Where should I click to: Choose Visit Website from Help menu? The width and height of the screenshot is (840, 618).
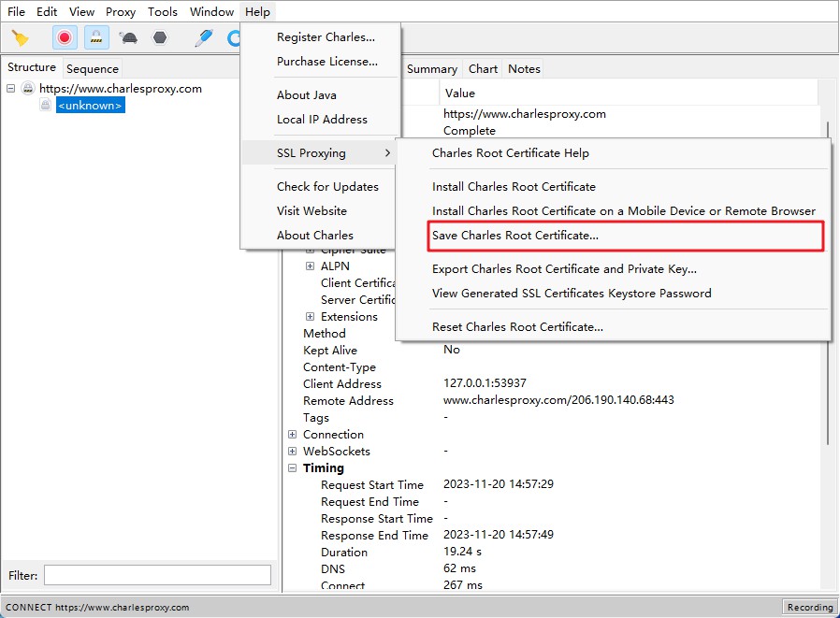[311, 211]
